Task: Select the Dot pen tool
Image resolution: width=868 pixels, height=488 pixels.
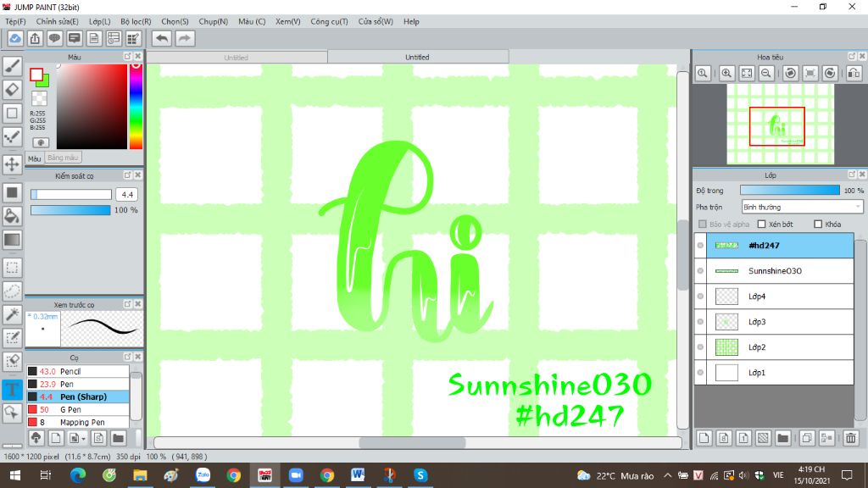Action: coord(12,136)
